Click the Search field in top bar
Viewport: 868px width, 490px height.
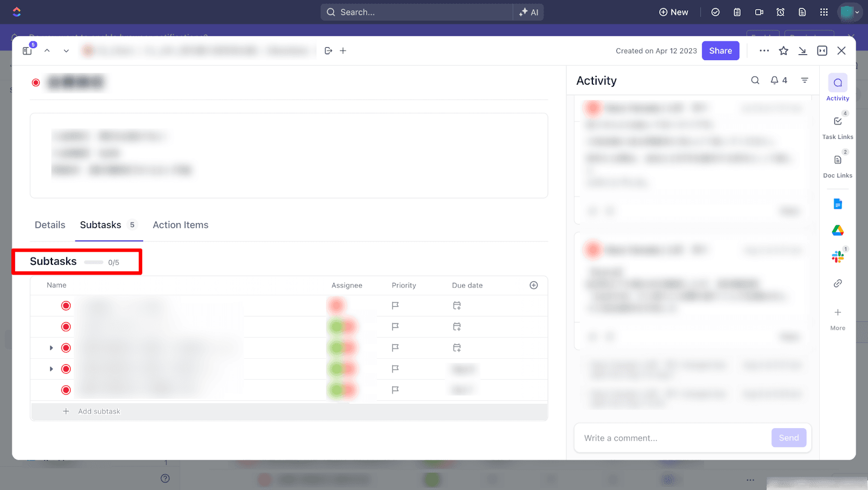click(x=417, y=12)
